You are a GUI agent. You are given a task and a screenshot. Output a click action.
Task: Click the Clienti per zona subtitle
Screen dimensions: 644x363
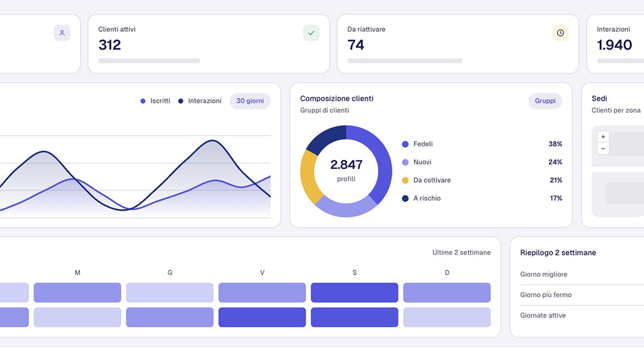pos(616,110)
